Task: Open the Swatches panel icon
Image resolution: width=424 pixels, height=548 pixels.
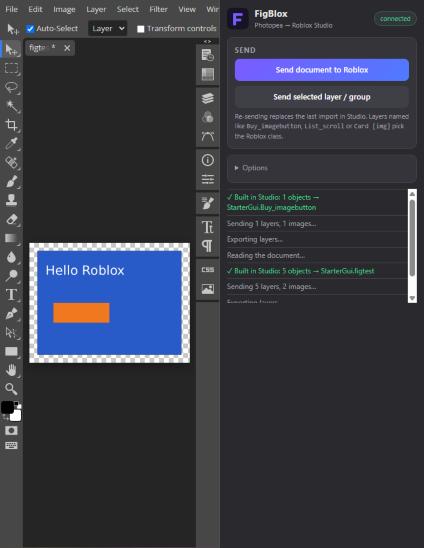Action: [x=208, y=74]
